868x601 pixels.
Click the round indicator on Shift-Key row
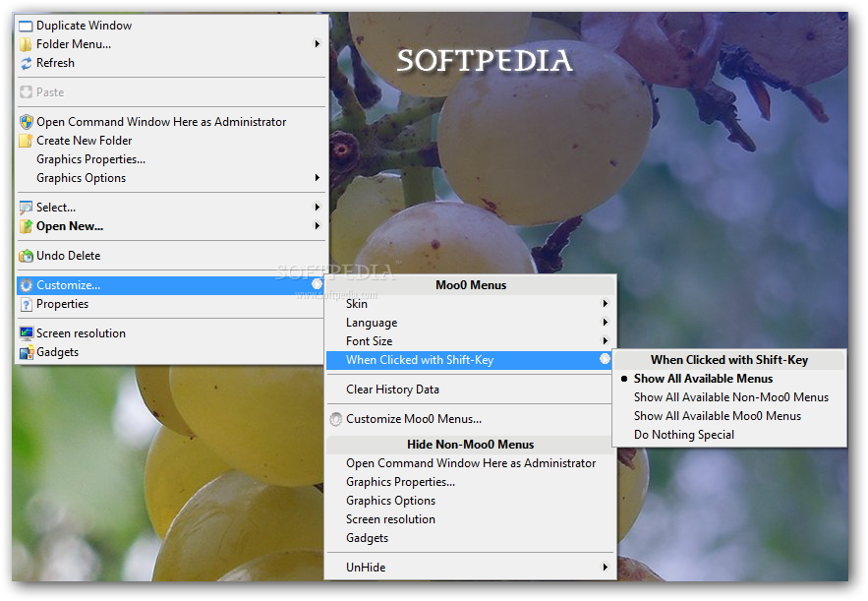[606, 359]
